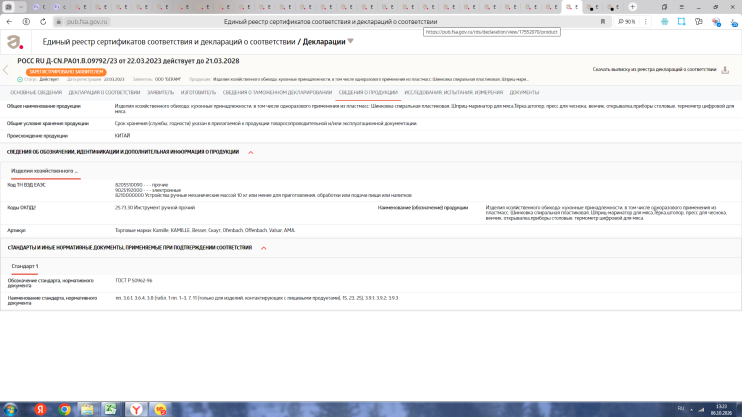Open the Windows Start button
Viewport: 742px width, 417px height.
click(x=10, y=409)
